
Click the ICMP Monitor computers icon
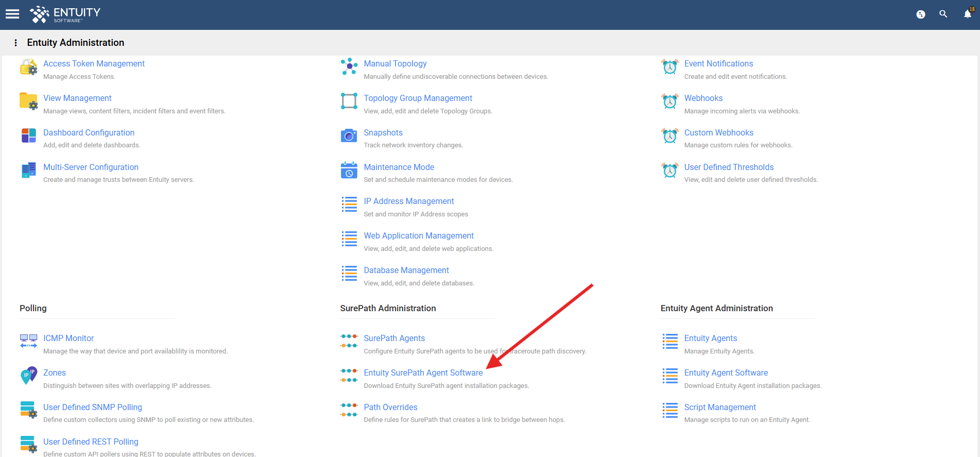(28, 341)
